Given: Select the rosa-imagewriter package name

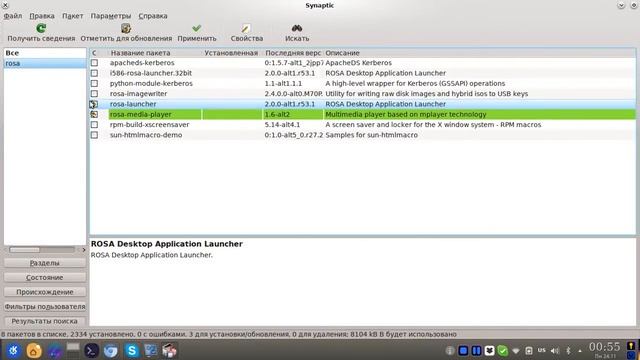Looking at the screenshot, I should coord(138,93).
